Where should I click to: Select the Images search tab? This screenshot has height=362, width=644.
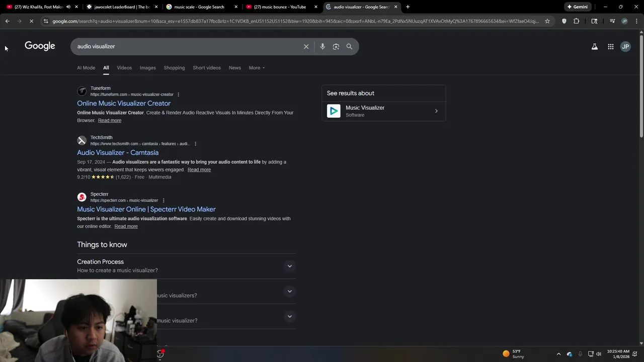(x=147, y=68)
